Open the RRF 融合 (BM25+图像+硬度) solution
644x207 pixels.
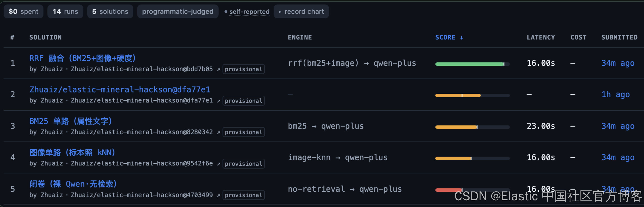point(83,58)
